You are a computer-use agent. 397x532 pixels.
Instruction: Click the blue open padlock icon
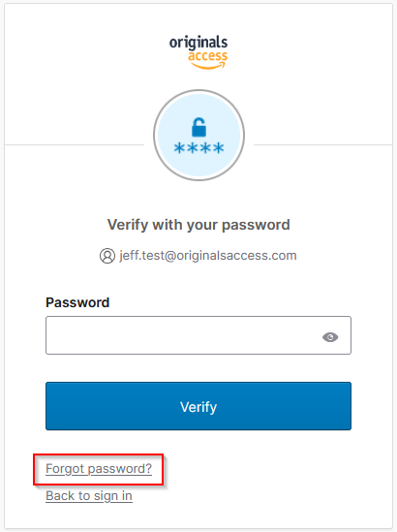click(198, 127)
